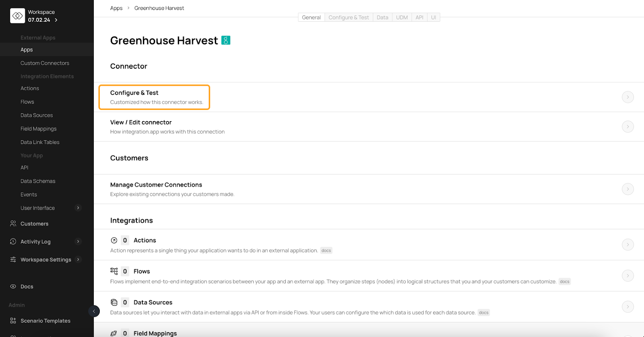Click the Greenhouse Harvest app logo icon
644x337 pixels.
(x=226, y=40)
